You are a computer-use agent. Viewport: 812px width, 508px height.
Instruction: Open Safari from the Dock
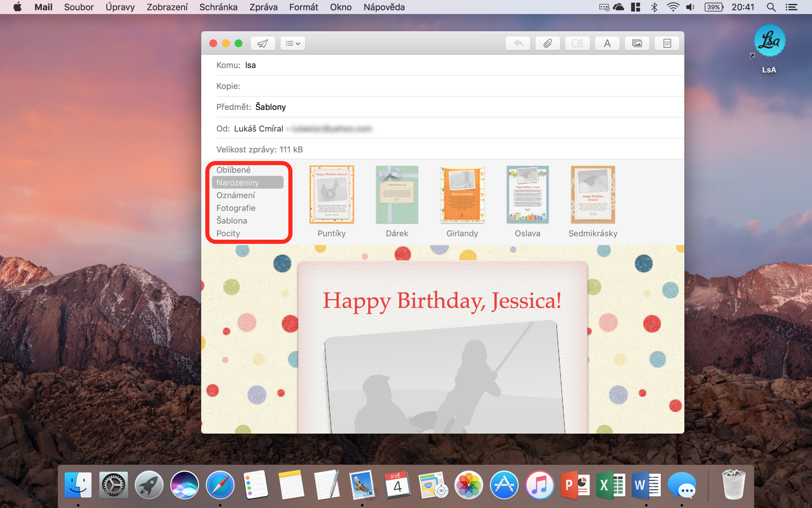point(220,485)
